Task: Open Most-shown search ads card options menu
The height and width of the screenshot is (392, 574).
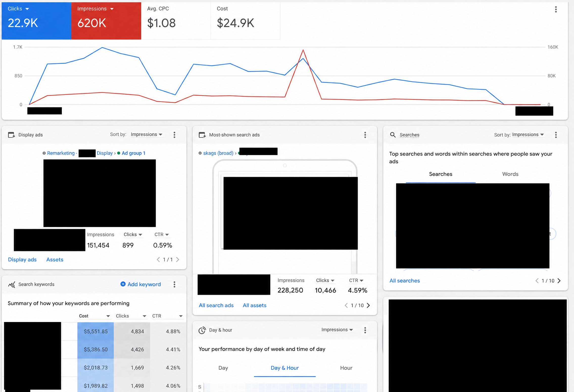Action: (x=365, y=135)
